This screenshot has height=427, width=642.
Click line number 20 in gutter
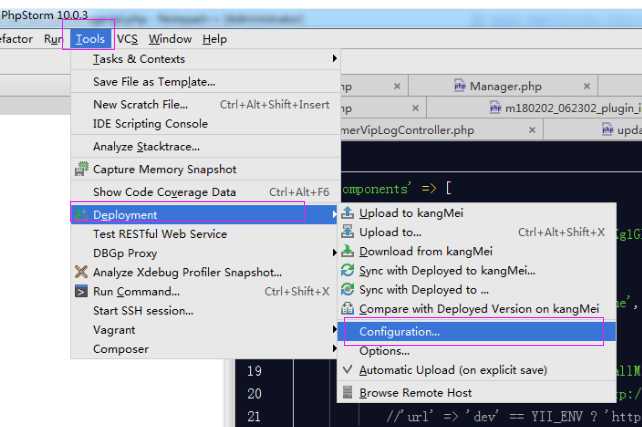(x=255, y=394)
